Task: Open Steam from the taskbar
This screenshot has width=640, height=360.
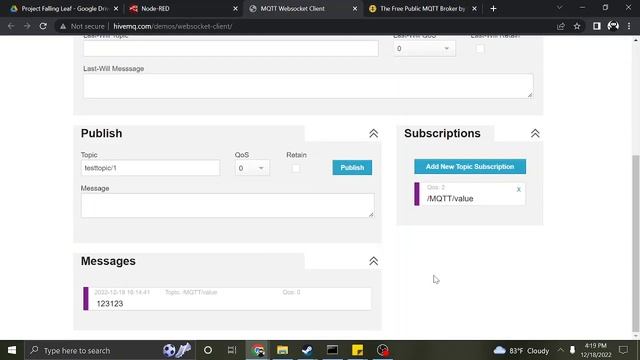Action: point(307,350)
